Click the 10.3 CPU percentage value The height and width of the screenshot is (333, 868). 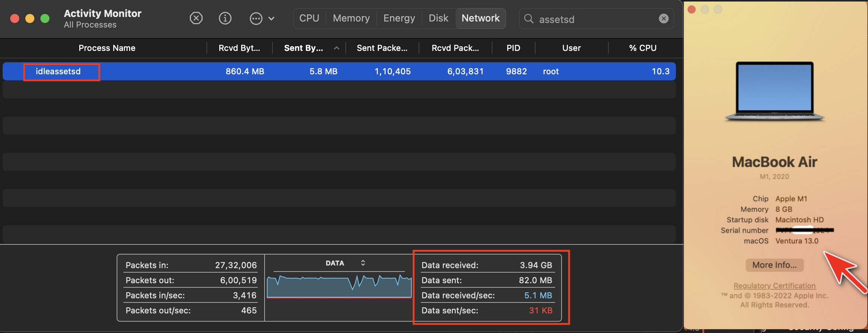[x=660, y=71]
